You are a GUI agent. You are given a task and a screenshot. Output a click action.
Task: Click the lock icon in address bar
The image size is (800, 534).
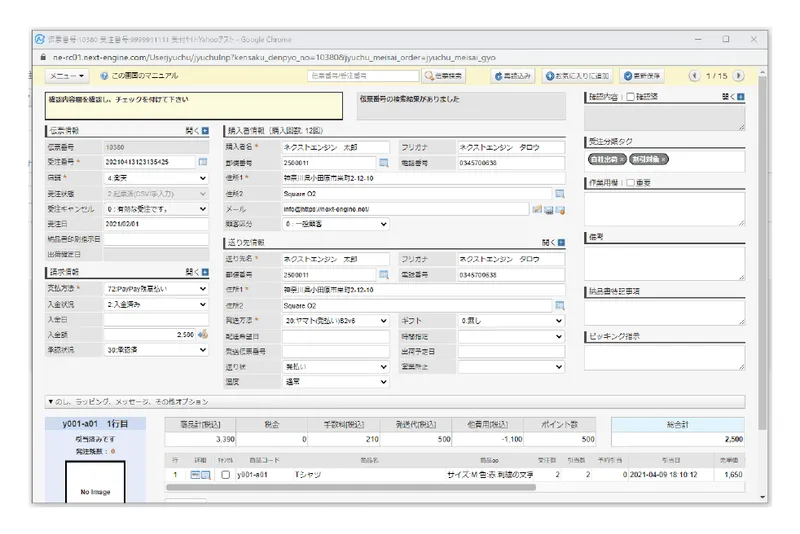43,58
